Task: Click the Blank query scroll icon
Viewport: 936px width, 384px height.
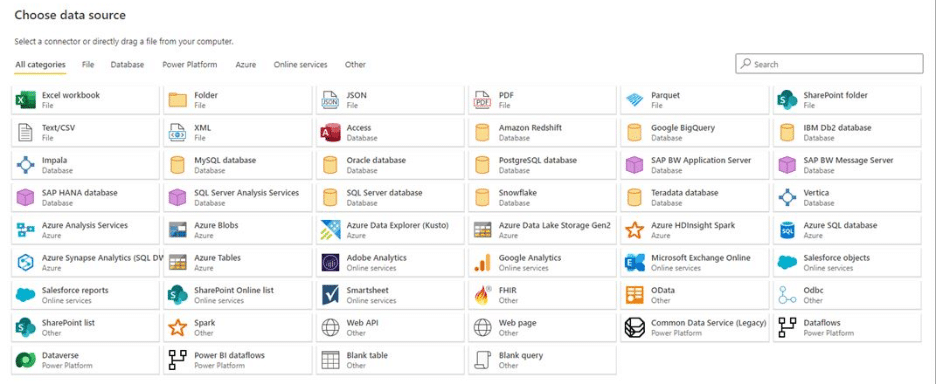Action: coord(482,360)
